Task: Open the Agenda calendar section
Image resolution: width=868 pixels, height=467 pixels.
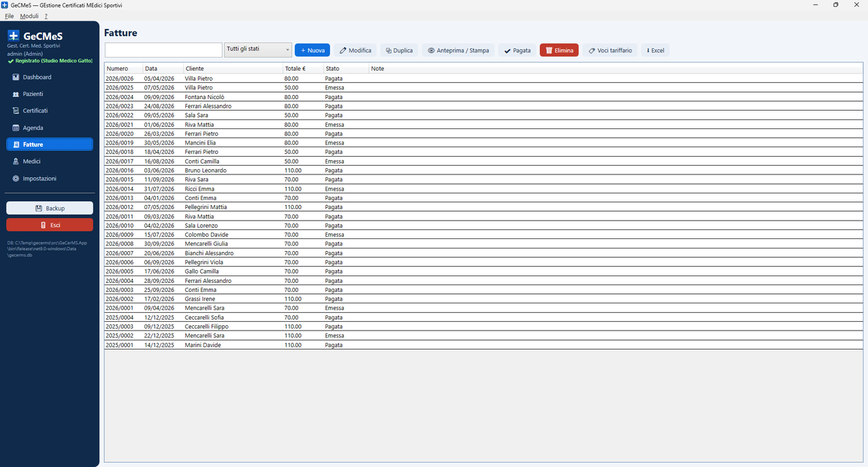Action: (x=50, y=128)
